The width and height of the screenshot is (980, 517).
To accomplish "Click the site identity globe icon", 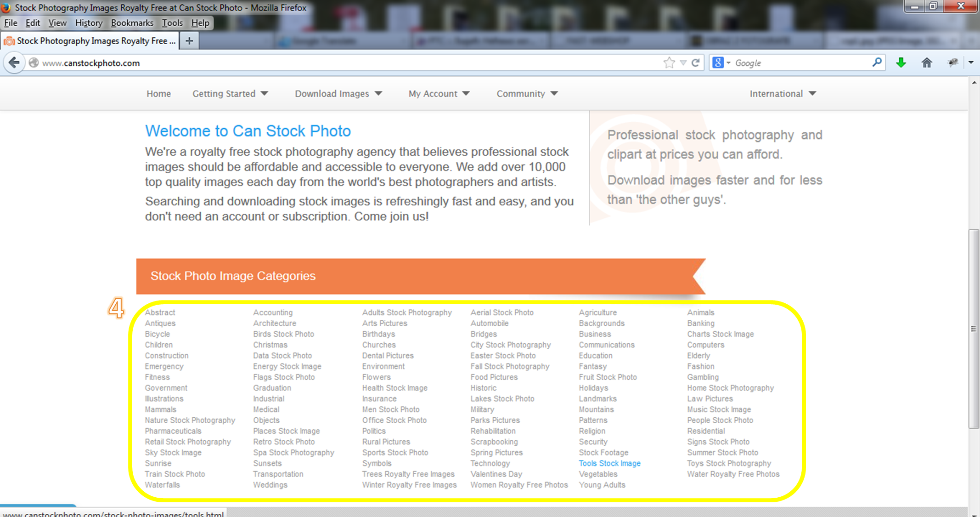I will coord(34,63).
